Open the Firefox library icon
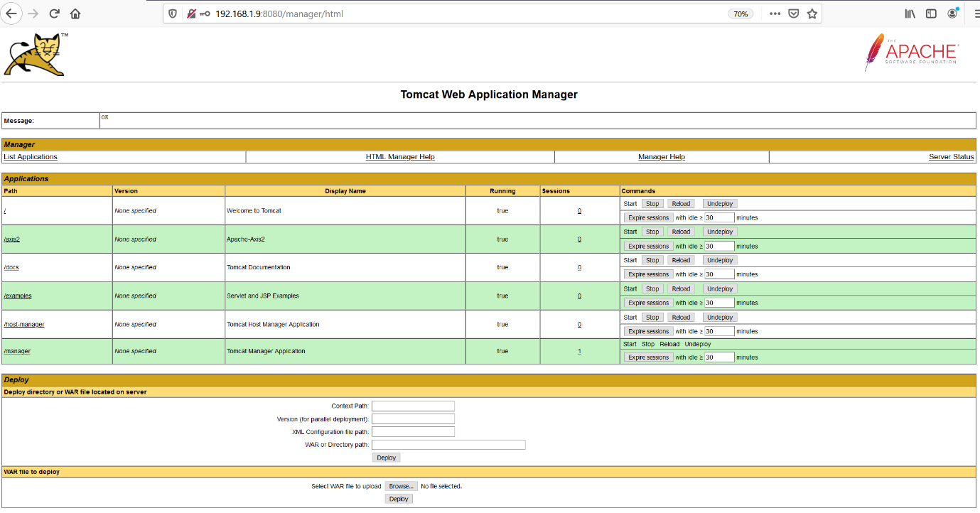Image resolution: width=980 pixels, height=513 pixels. tap(910, 13)
